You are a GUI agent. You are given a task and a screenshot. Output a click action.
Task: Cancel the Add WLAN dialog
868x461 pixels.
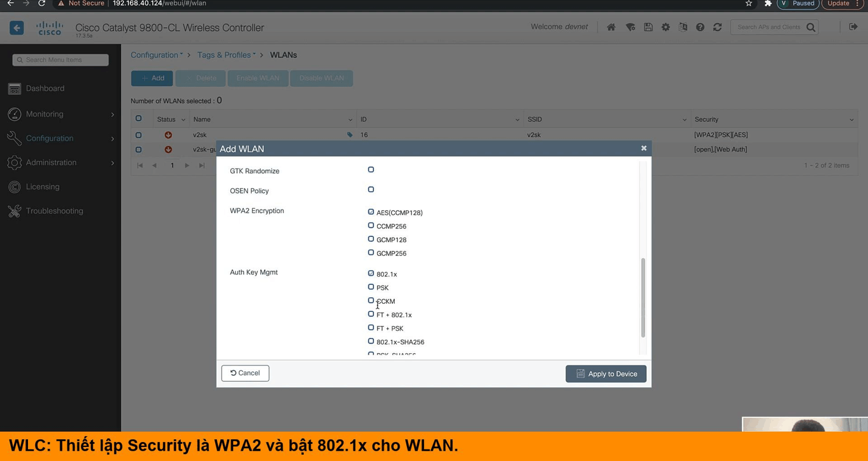pyautogui.click(x=245, y=373)
